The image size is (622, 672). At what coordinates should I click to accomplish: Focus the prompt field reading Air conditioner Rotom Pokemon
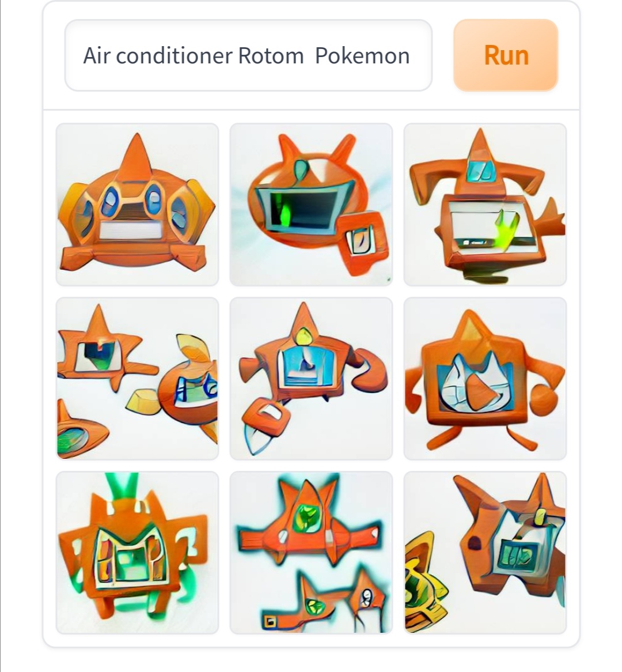(x=248, y=55)
